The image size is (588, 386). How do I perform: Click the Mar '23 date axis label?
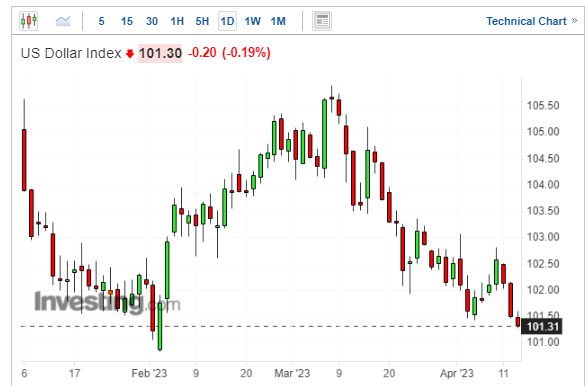(x=292, y=373)
